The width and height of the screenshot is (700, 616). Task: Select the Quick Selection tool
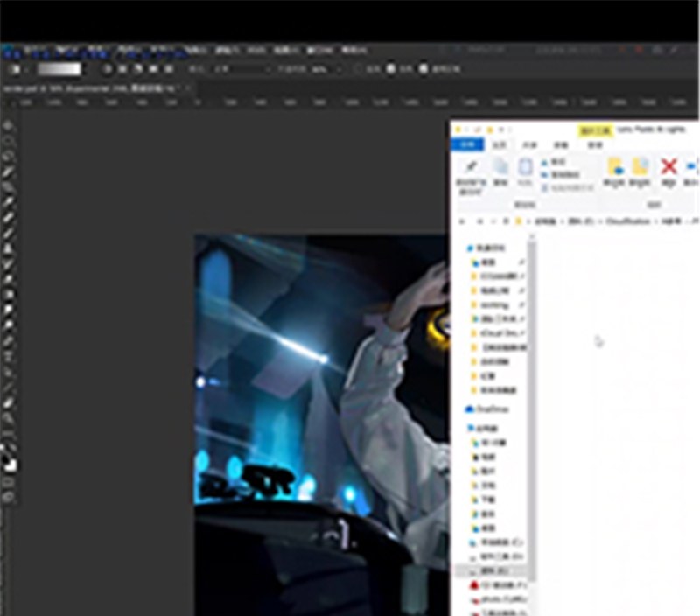tap(8, 171)
